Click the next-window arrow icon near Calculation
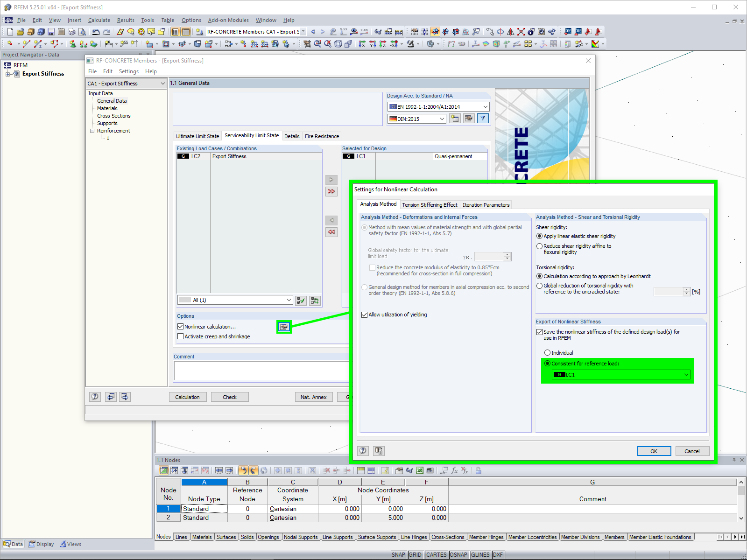 [124, 397]
